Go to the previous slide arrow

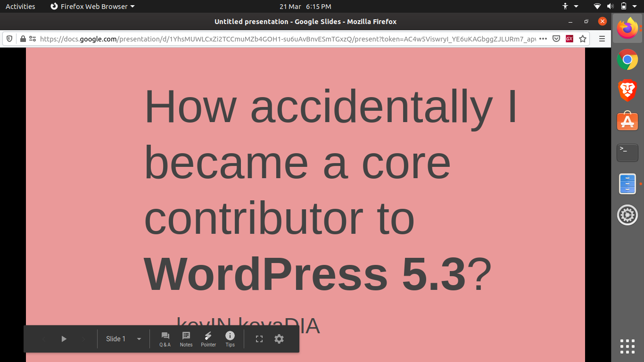[44, 339]
